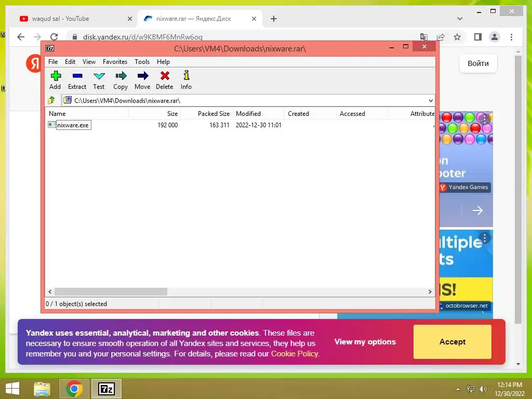Open the Tools menu

tap(142, 62)
